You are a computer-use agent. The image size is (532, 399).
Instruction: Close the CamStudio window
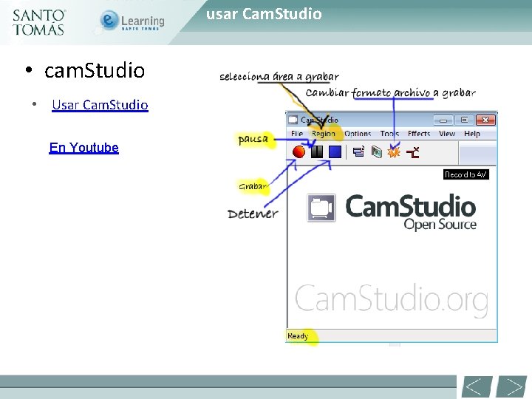485,120
